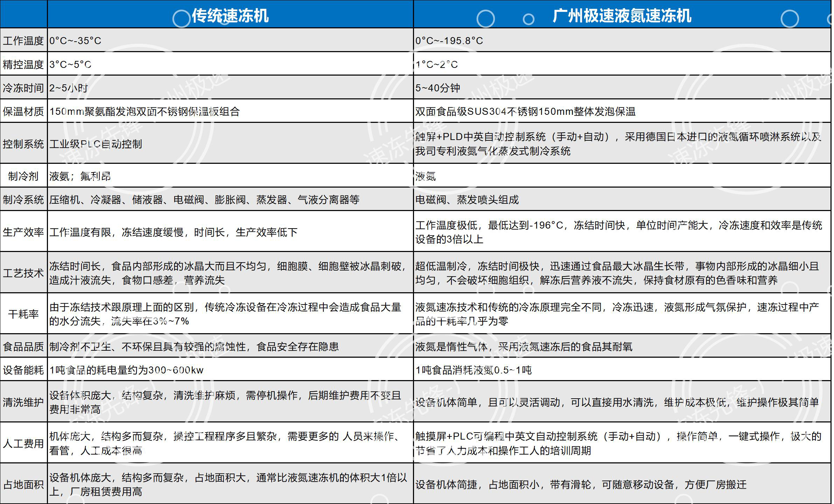Viewport: 834px width, 504px height.
Task: Click the 液氮 refrigerant cell
Action: click(622, 175)
